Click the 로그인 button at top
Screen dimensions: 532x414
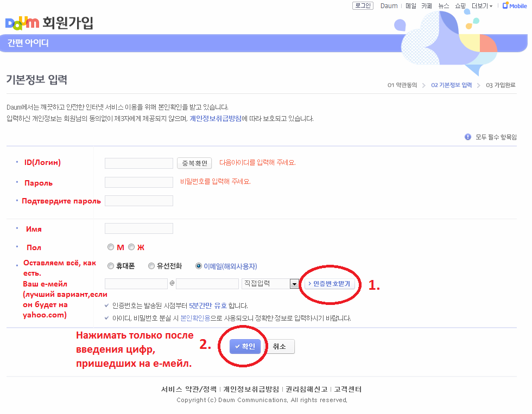pyautogui.click(x=363, y=6)
